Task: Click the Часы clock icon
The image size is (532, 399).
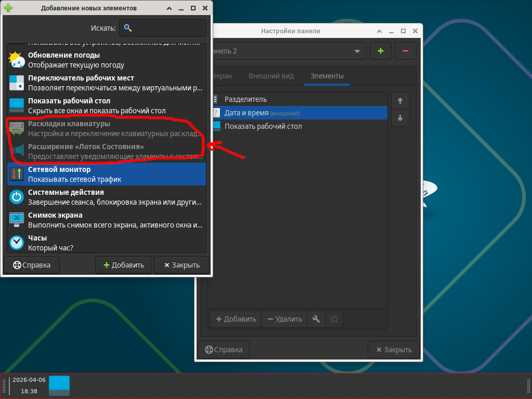Action: point(16,243)
